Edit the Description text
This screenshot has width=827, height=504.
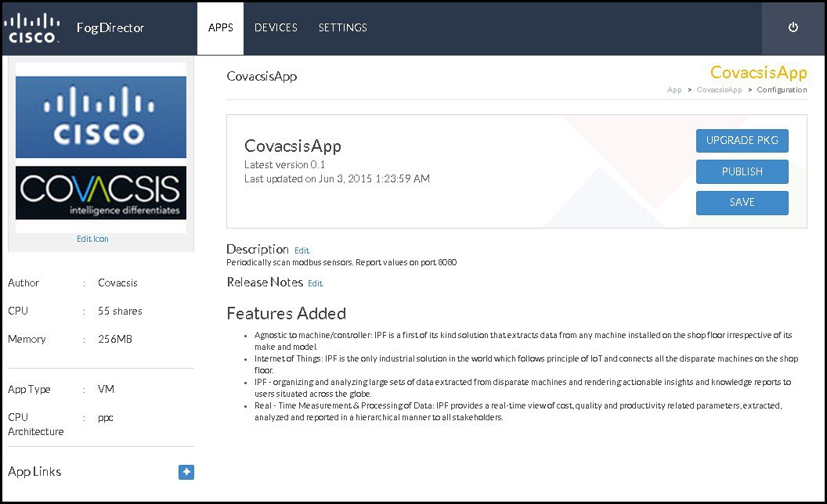pos(302,250)
